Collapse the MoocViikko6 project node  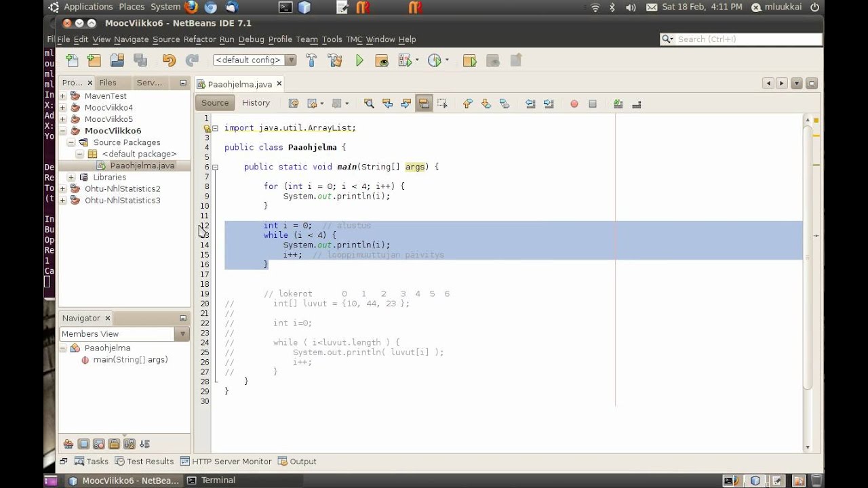pos(62,131)
